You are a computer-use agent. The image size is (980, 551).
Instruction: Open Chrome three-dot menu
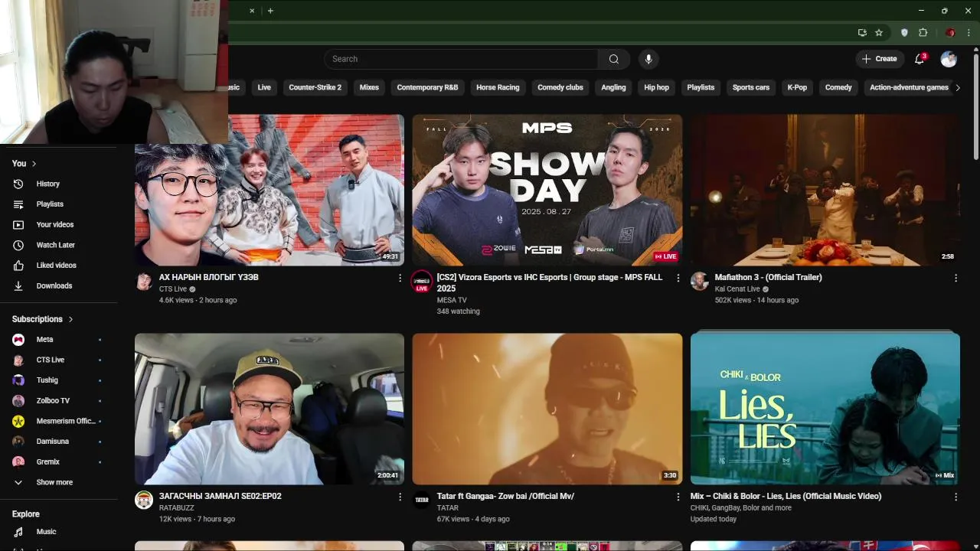point(969,33)
